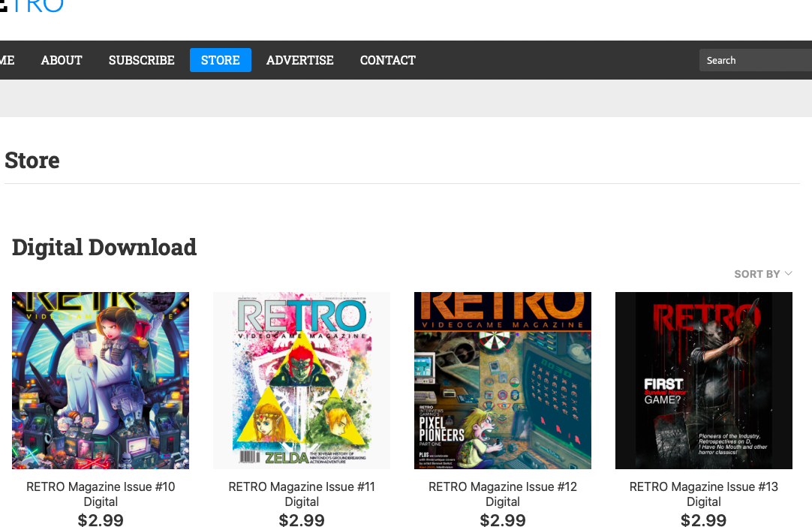The width and height of the screenshot is (812, 527).
Task: Click the Search input field
Action: (756, 60)
